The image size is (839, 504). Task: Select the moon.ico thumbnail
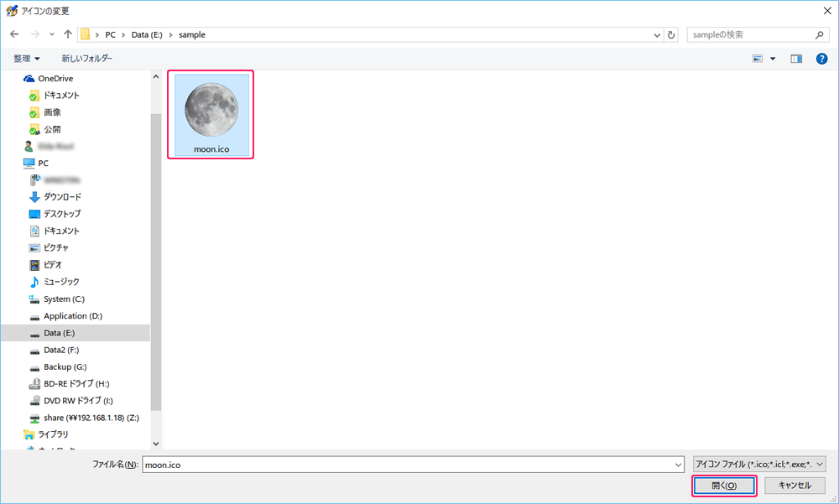(x=211, y=115)
